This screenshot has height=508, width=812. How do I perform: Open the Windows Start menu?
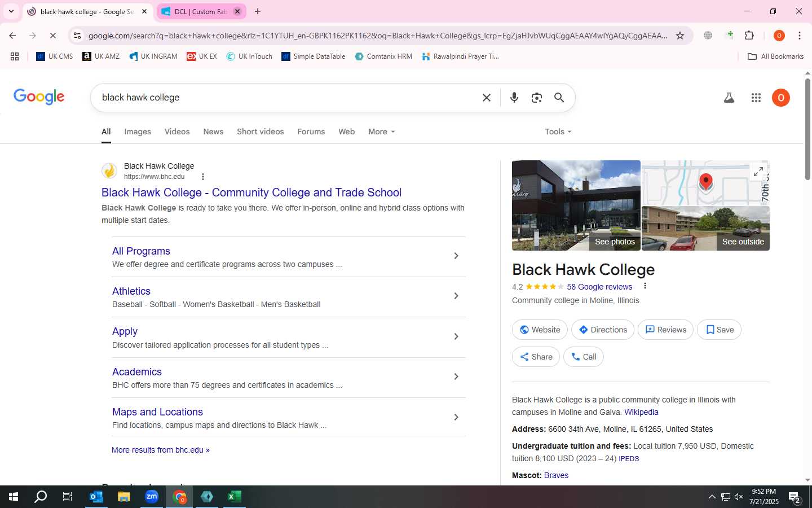14,497
